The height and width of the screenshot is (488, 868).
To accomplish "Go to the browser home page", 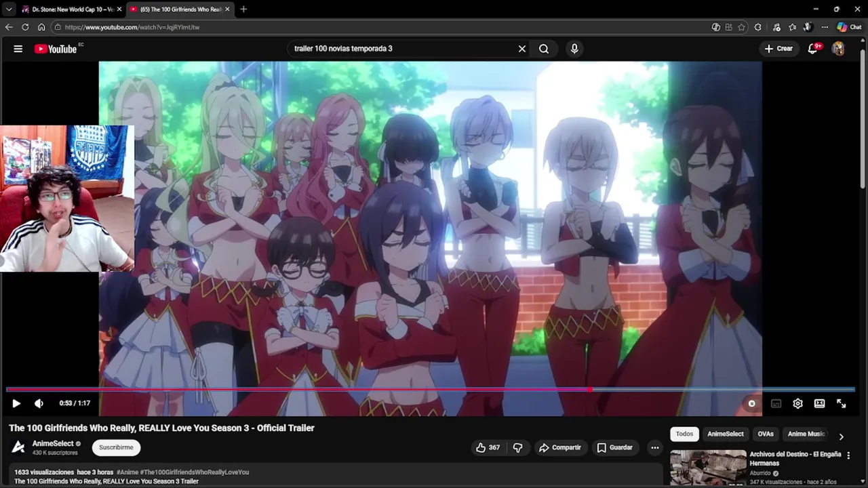I will click(41, 27).
